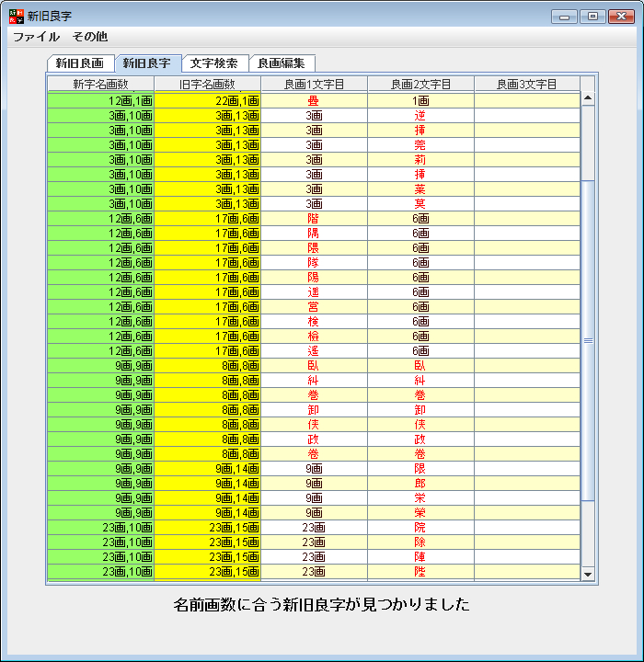644x662 pixels.
Task: Select the 新旧良字 tab
Action: [147, 63]
